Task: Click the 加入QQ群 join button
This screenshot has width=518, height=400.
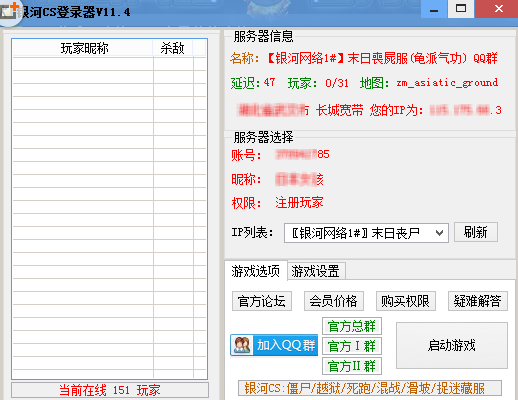Action: point(274,345)
